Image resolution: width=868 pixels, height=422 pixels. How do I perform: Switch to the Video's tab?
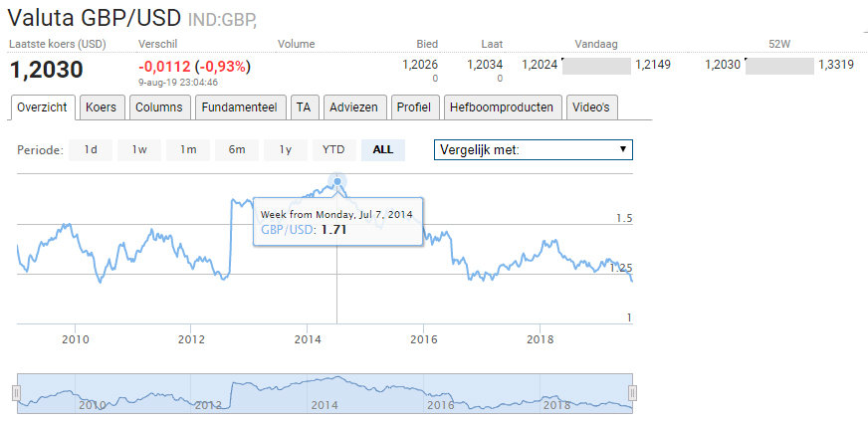[x=592, y=107]
